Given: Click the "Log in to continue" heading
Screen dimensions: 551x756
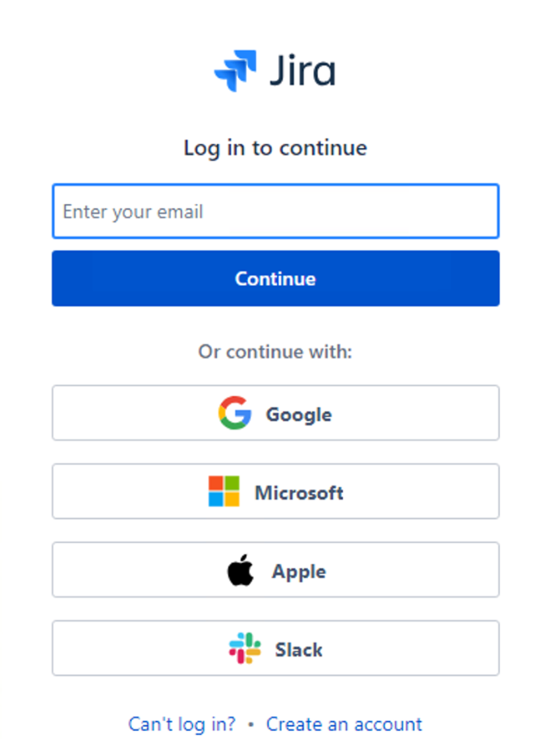Looking at the screenshot, I should click(275, 148).
